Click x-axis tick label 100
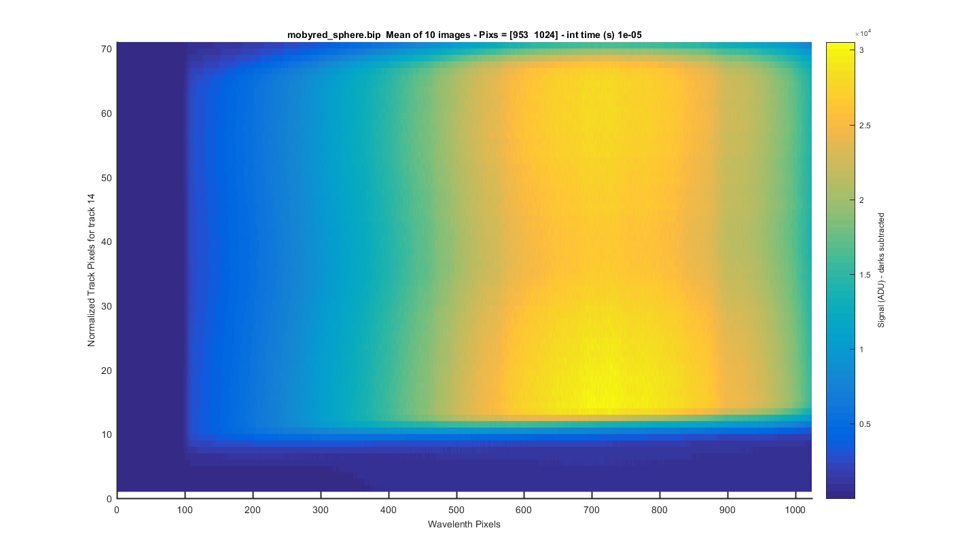 [185, 509]
